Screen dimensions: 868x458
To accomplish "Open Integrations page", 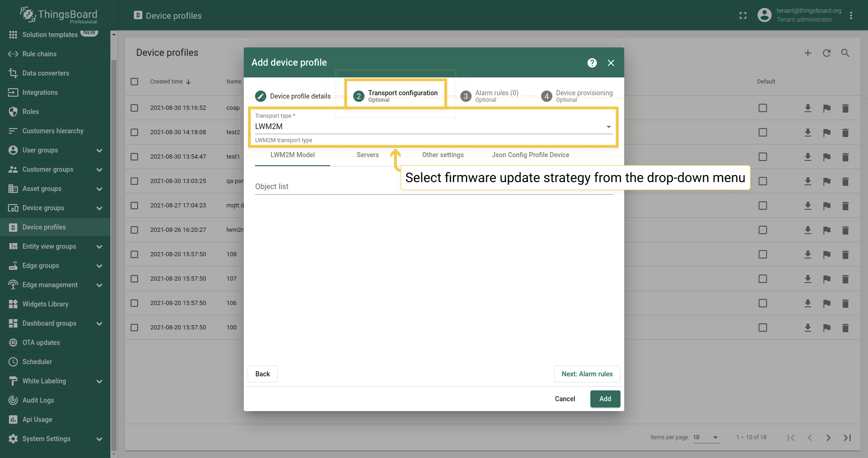I will [x=55, y=92].
